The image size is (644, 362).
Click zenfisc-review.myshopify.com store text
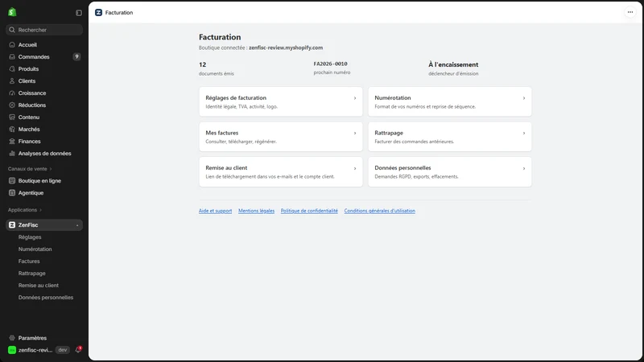(x=286, y=47)
